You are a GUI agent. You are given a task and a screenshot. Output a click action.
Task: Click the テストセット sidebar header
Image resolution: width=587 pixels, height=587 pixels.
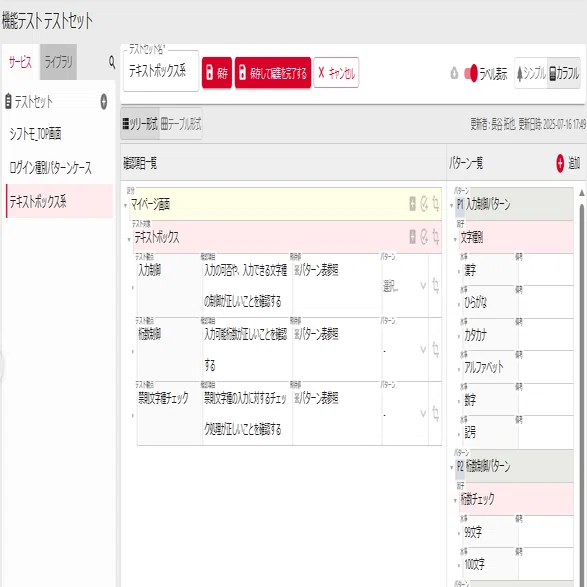point(34,101)
